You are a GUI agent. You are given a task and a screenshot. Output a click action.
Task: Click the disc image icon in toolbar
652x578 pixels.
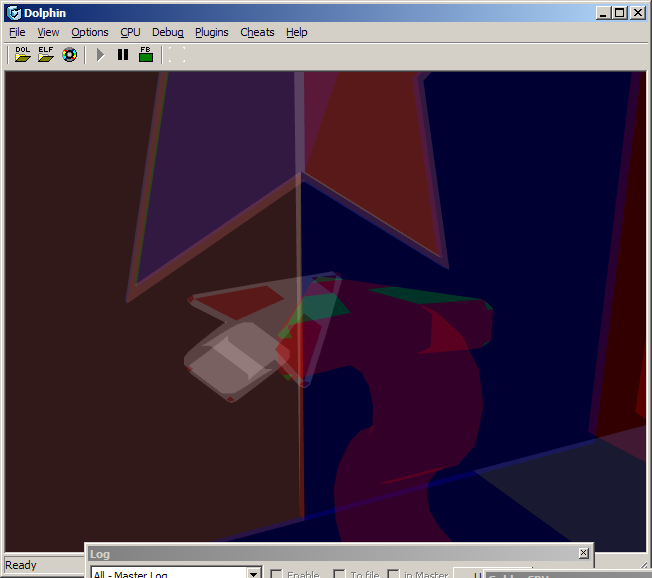(x=69, y=55)
